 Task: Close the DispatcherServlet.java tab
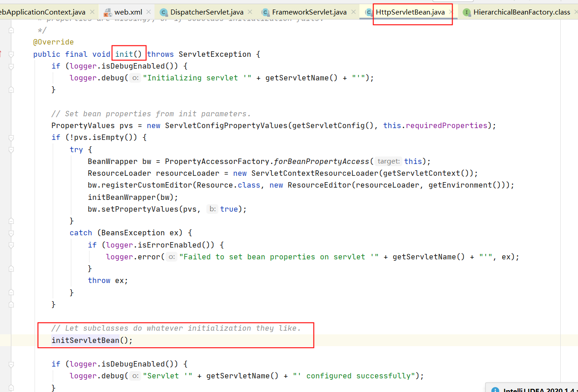coord(250,12)
